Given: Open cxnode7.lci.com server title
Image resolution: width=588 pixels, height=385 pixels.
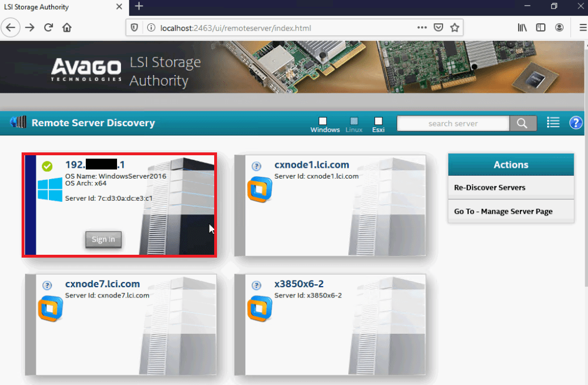Looking at the screenshot, I should [x=102, y=284].
